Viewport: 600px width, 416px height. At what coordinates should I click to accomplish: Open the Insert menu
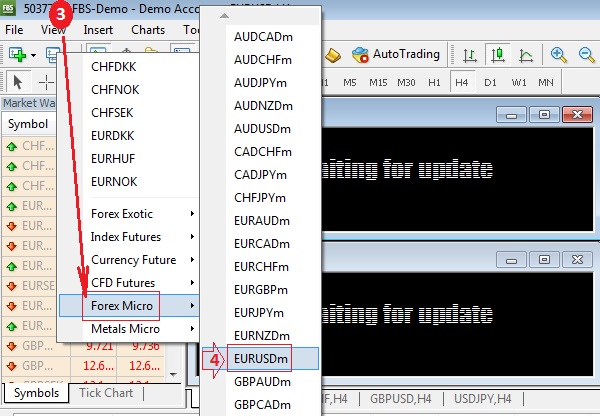pos(98,30)
